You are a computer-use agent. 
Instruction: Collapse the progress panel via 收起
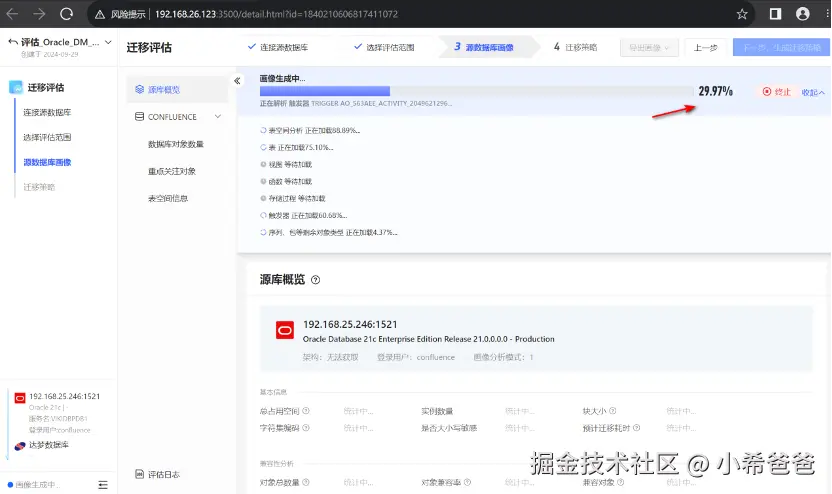coord(813,92)
